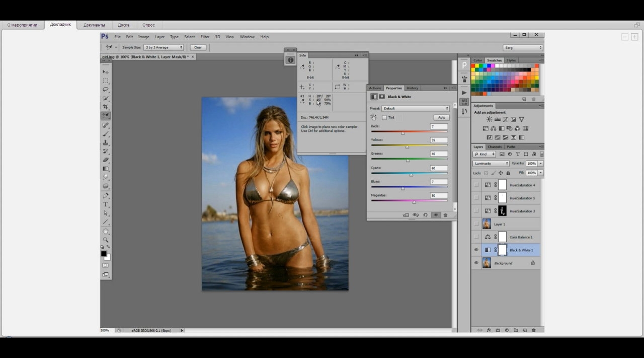Select the Move tool
This screenshot has width=644, height=358.
coord(106,72)
